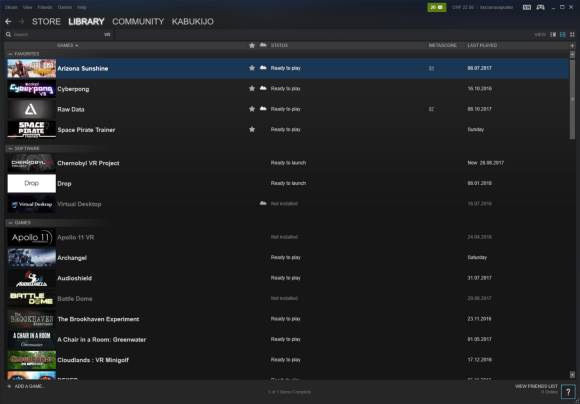Launch SteamVR using the VR icon
This screenshot has height=404, width=580.
(527, 7)
